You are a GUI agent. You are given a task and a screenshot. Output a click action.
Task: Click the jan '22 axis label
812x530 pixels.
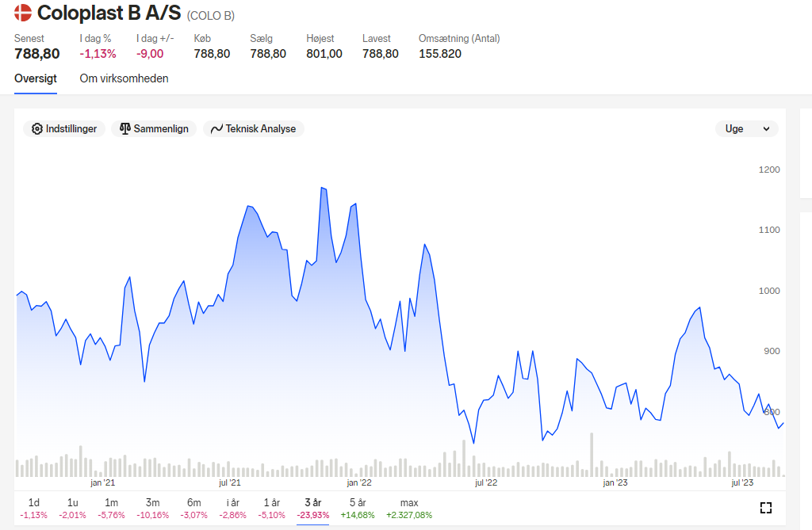point(359,483)
